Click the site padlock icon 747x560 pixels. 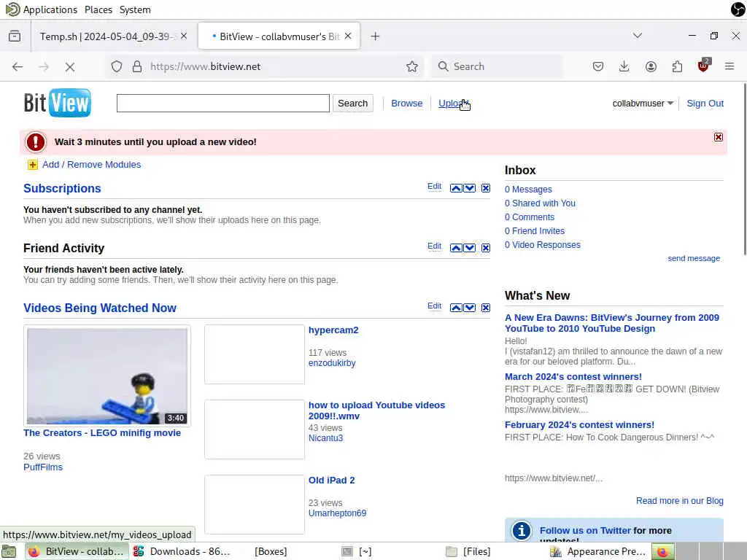(136, 66)
